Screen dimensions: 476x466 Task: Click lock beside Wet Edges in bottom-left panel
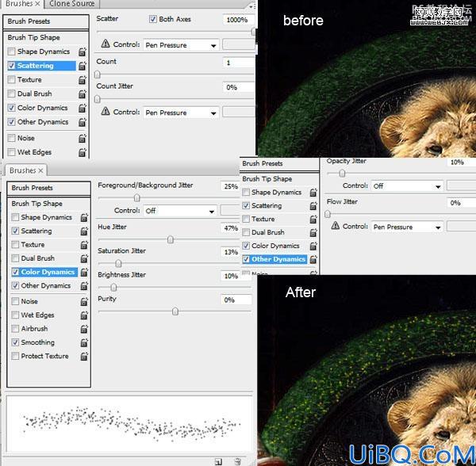(x=84, y=315)
